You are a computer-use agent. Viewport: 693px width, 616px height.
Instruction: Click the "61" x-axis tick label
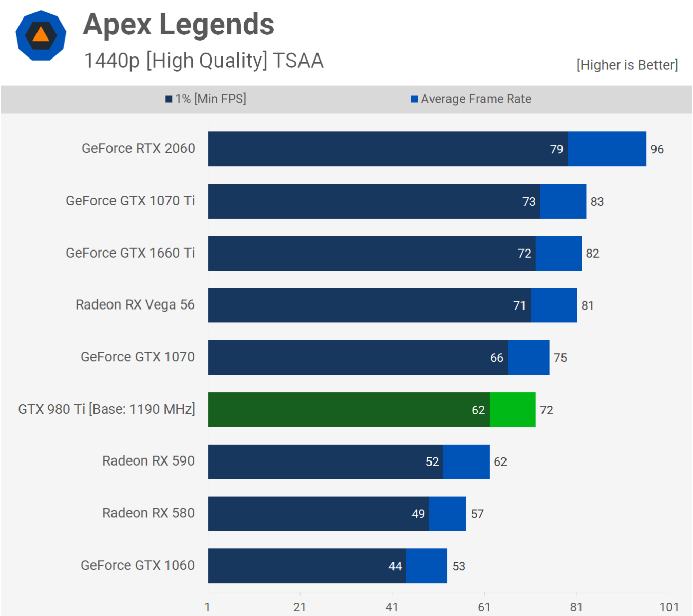click(x=484, y=607)
